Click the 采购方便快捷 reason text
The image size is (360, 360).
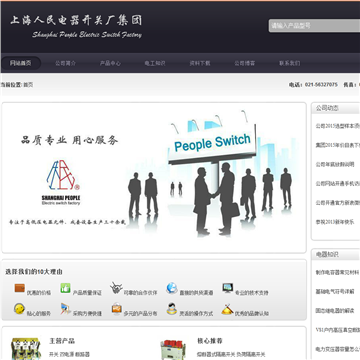click(x=87, y=314)
